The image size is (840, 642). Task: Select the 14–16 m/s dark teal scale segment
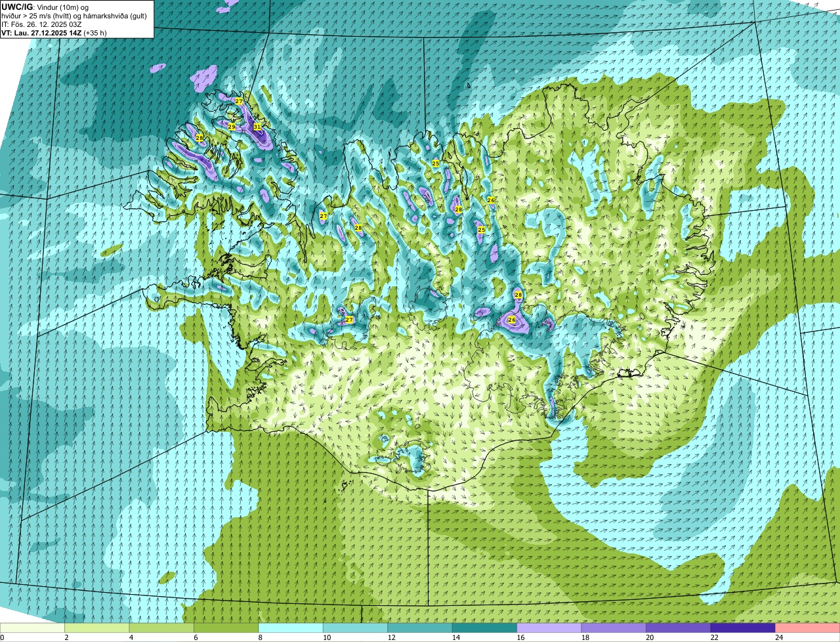coord(485,628)
